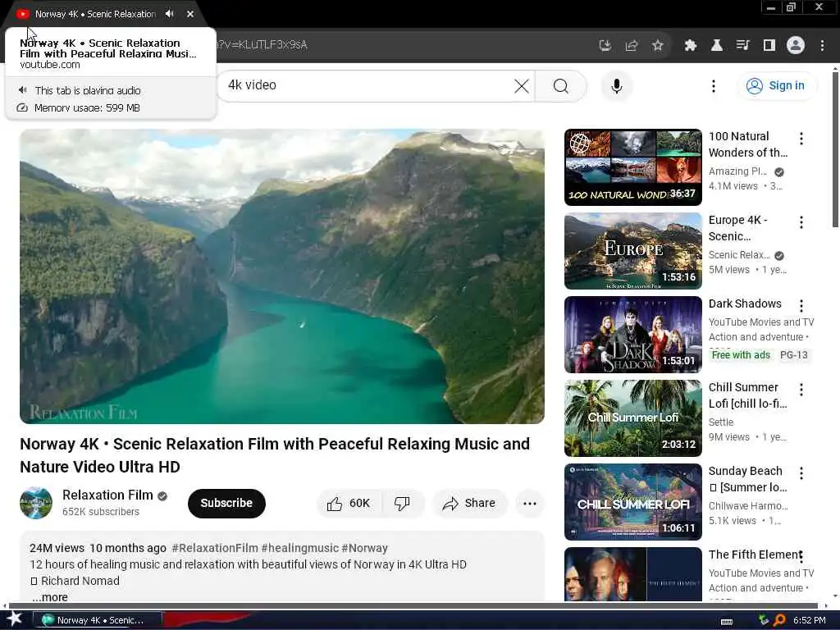Like the video (60K thumbs up)
The image size is (840, 630).
(349, 503)
